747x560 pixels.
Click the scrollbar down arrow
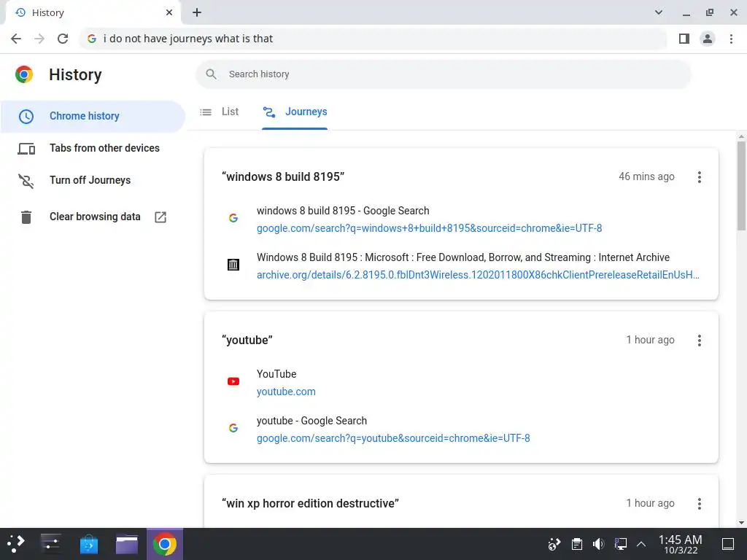coord(741,522)
